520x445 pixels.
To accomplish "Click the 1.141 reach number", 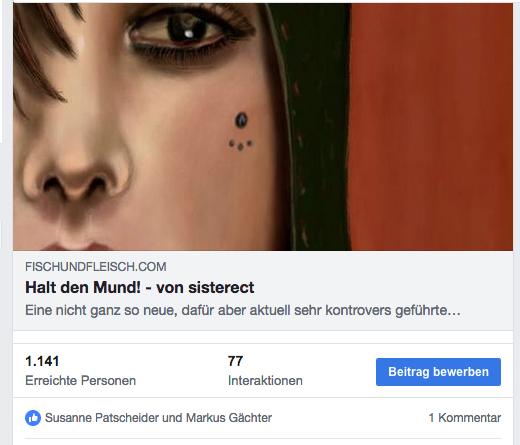I will pos(42,361).
